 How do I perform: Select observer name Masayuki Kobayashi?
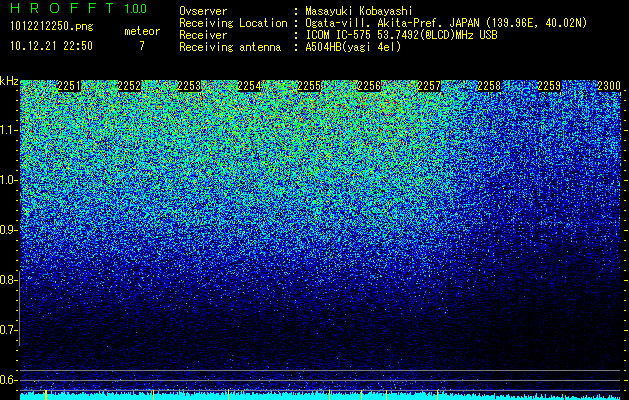pyautogui.click(x=359, y=12)
